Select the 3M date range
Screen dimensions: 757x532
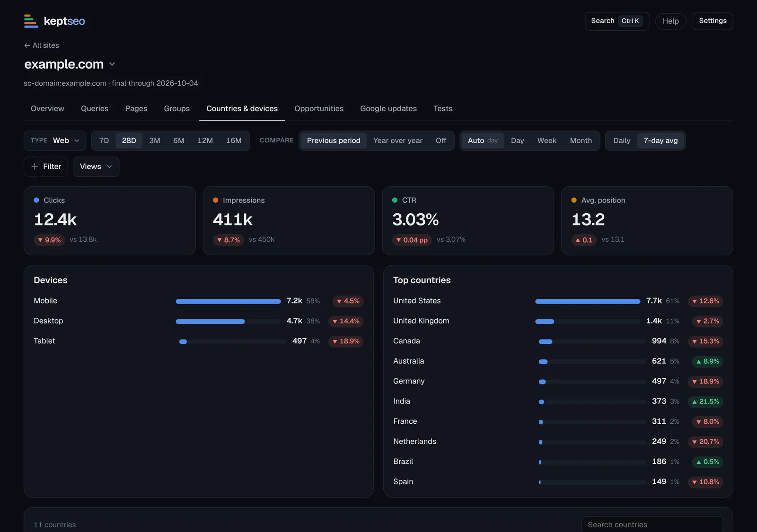[155, 140]
